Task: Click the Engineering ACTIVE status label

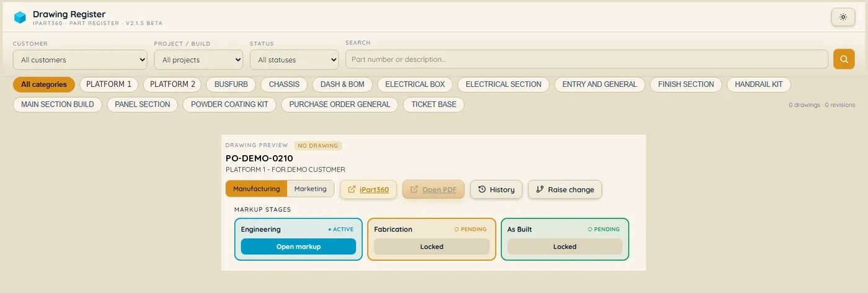Action: coord(341,229)
